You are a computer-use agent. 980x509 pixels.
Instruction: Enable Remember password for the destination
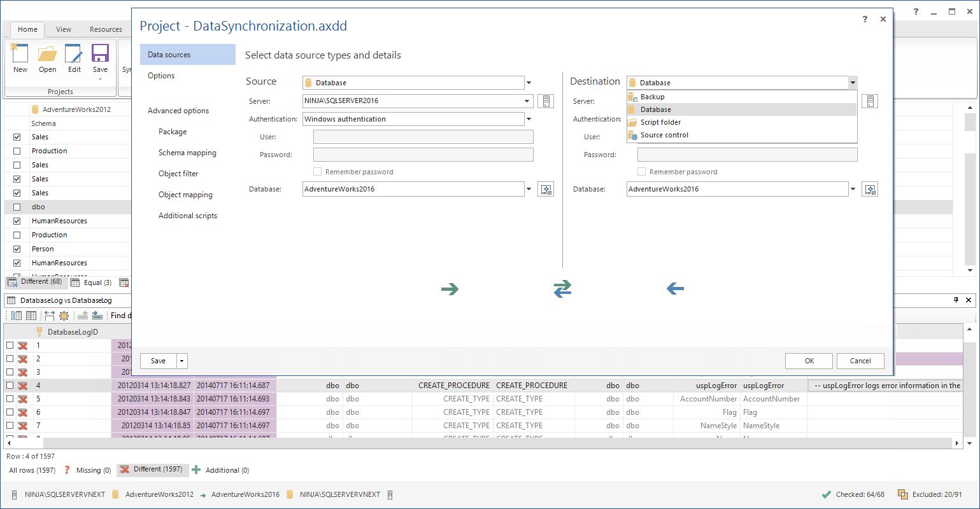[x=642, y=171]
